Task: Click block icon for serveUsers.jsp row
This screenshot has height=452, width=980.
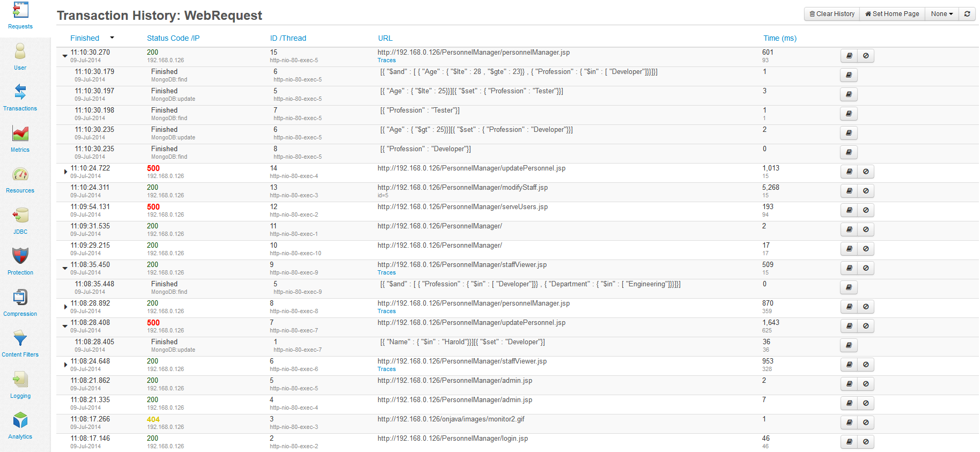Action: [x=866, y=210]
